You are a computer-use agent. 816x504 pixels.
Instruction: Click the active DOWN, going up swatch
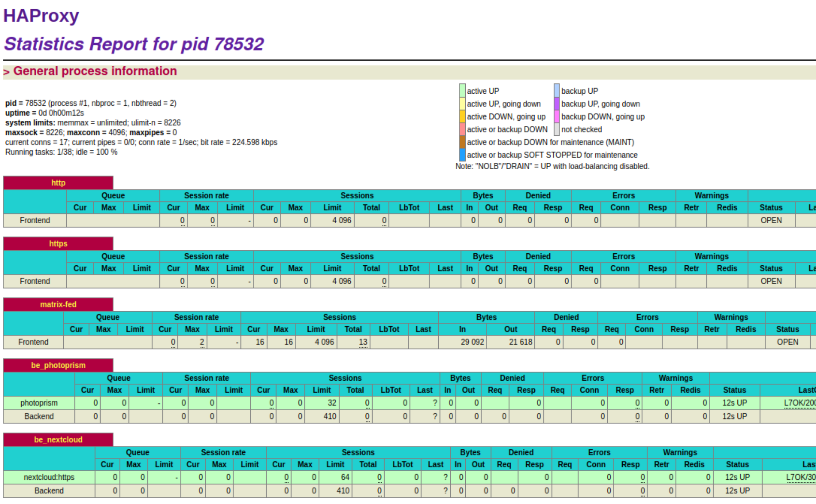[x=462, y=116]
